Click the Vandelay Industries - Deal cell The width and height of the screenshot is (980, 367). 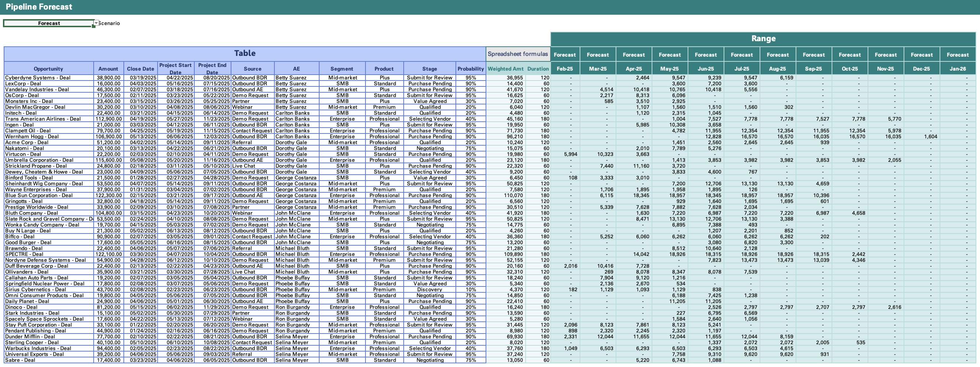click(49, 89)
